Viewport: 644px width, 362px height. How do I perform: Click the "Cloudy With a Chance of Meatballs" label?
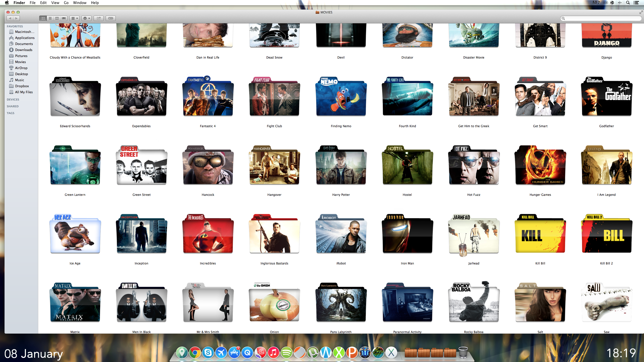point(75,58)
